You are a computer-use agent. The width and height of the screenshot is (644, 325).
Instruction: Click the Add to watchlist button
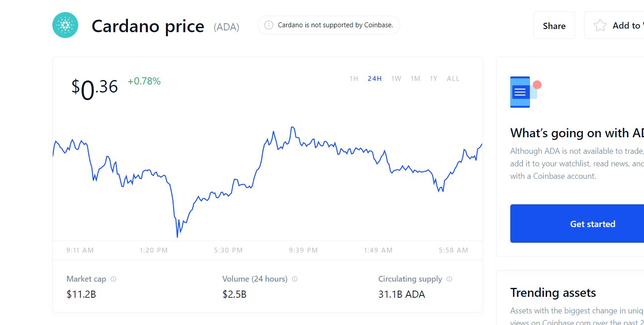tap(614, 25)
